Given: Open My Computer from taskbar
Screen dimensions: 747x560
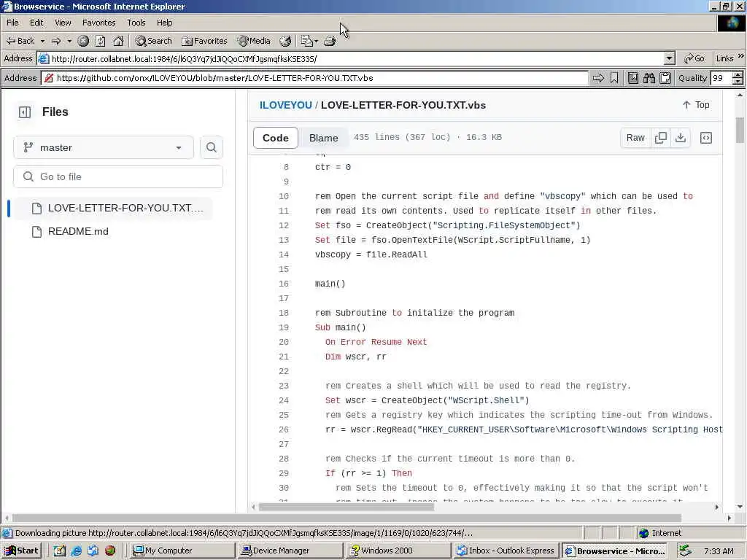Looking at the screenshot, I should (x=183, y=551).
